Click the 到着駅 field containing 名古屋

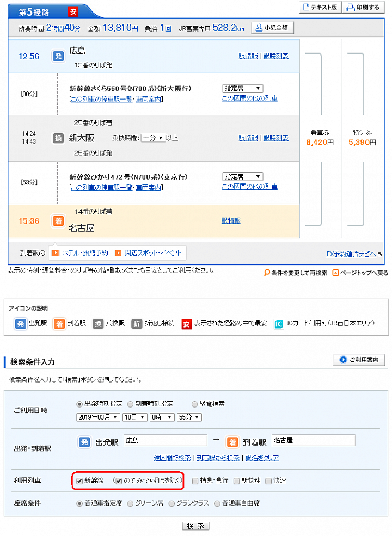pyautogui.click(x=313, y=440)
